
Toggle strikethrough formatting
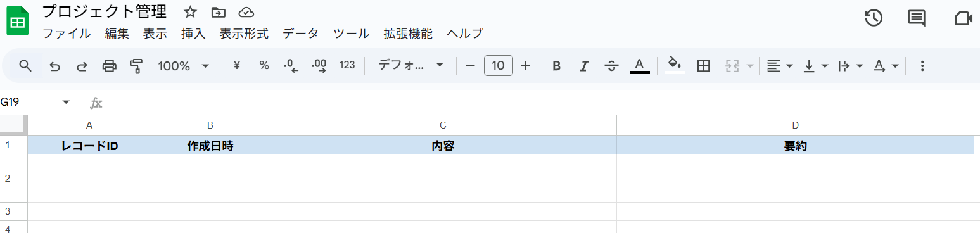coord(611,66)
